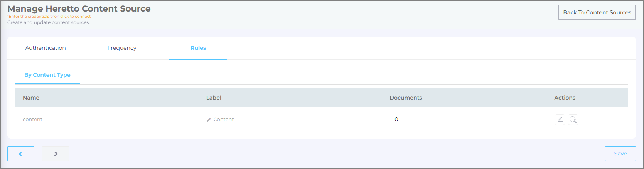644x169 pixels.
Task: Go to next step with right arrow
Action: pyautogui.click(x=56, y=154)
